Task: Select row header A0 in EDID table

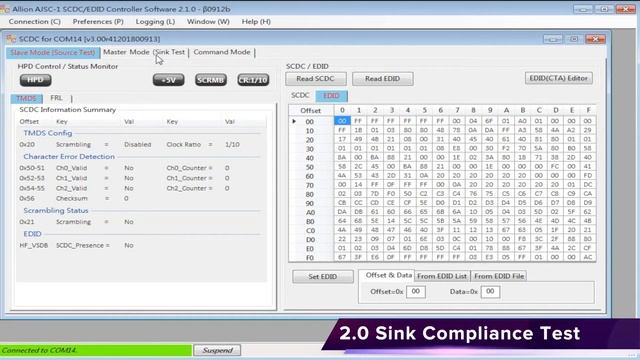Action: (310, 213)
